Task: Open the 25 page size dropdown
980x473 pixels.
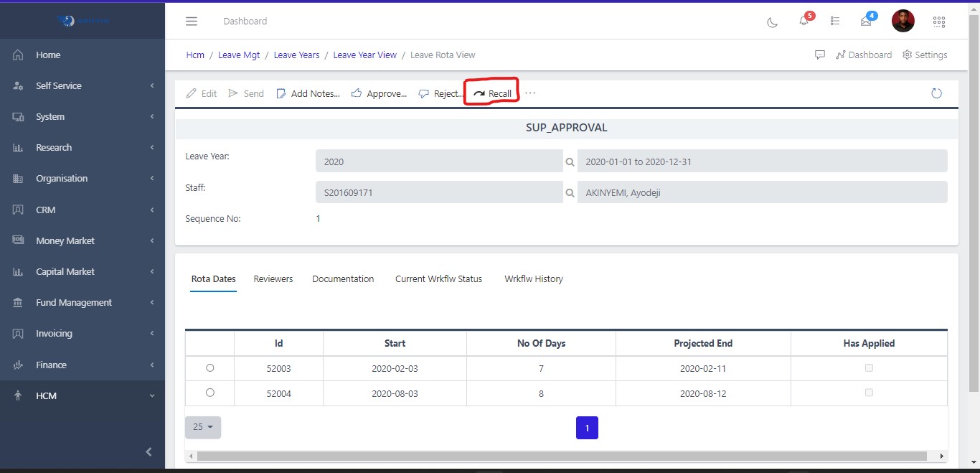Action: [203, 427]
